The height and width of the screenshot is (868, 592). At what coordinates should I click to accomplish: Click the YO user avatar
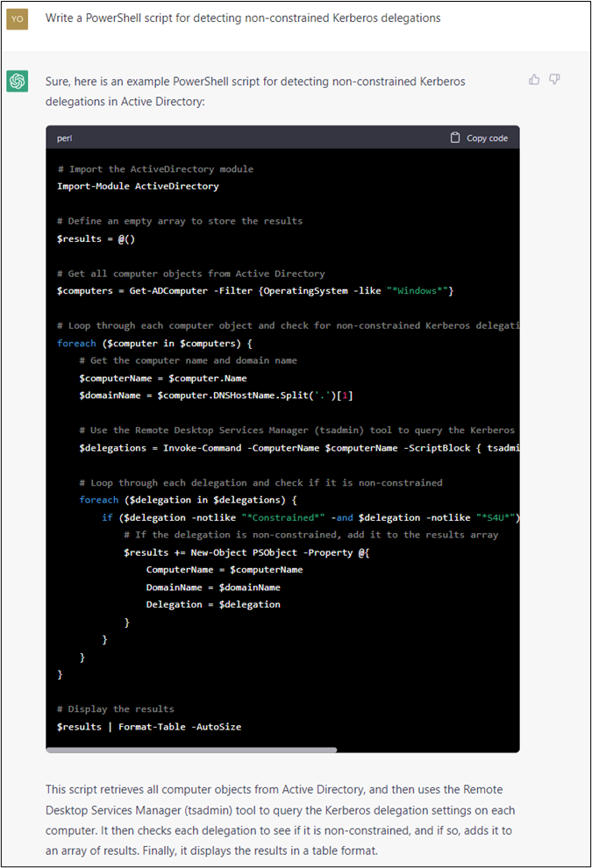pos(17,18)
